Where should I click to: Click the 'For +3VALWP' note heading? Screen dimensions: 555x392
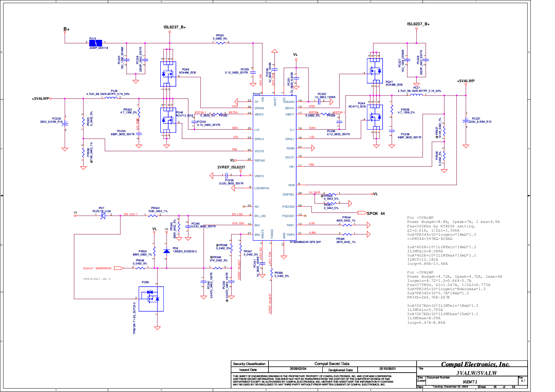(420, 272)
